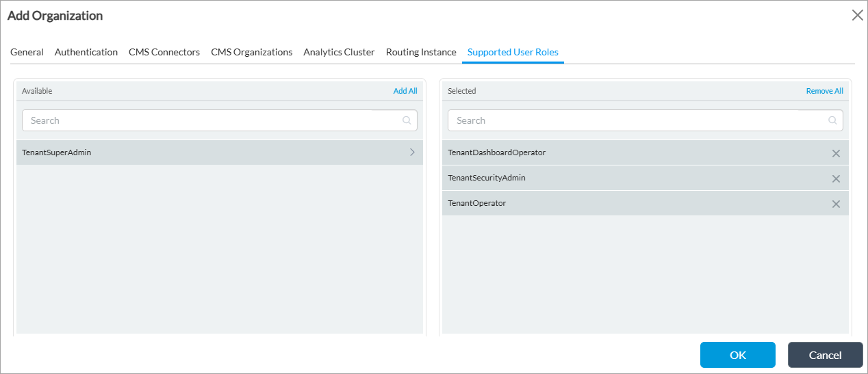Remove TenantSecurityAdmin with its X icon

[836, 178]
